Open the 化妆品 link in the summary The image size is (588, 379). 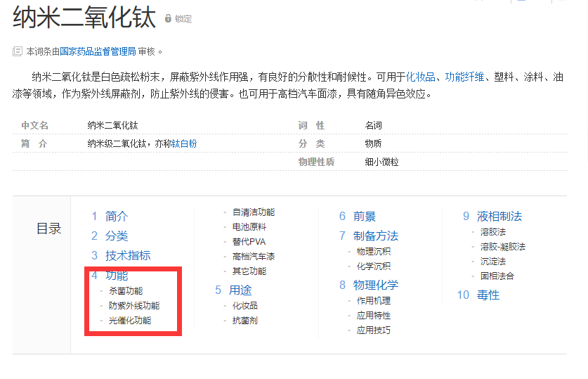[421, 77]
